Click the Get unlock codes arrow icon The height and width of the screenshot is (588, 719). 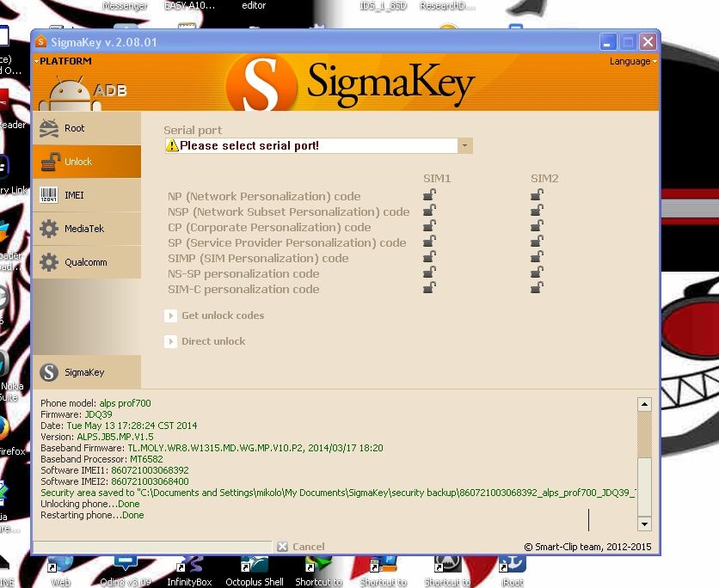[x=170, y=315]
